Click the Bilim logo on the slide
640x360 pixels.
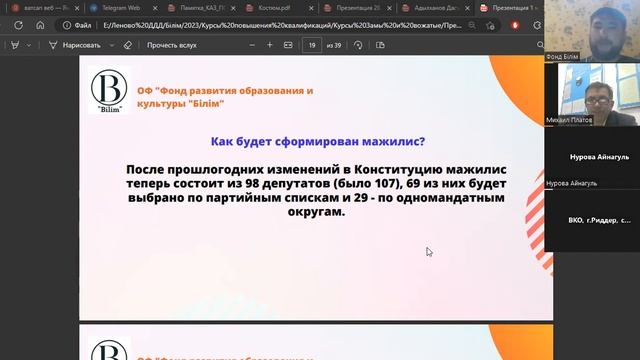[x=109, y=91]
